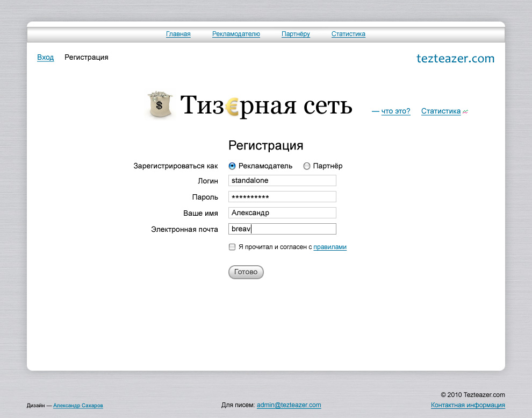The image size is (532, 418).
Task: Open the Контактная информация link
Action: click(x=468, y=405)
